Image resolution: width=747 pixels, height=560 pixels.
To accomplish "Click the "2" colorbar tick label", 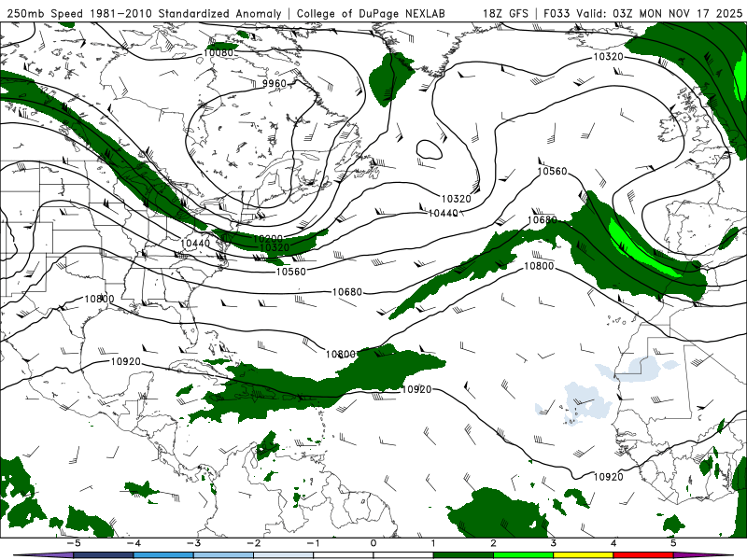I will pyautogui.click(x=493, y=543).
